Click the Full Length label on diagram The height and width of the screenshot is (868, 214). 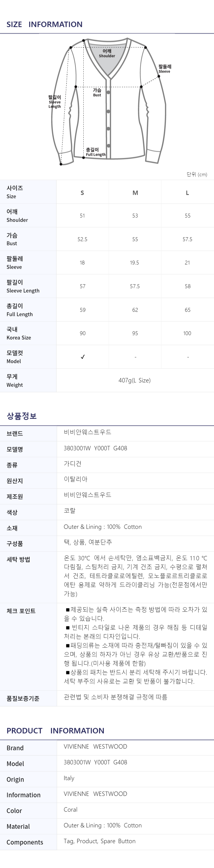tap(95, 152)
